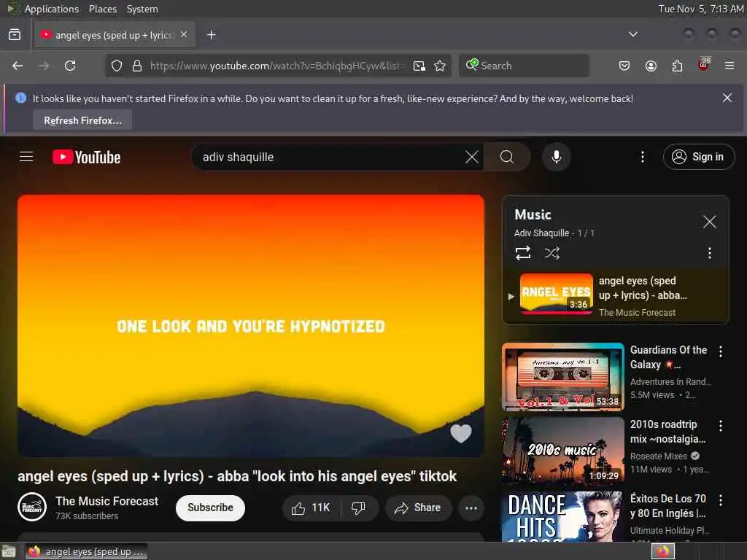Open options for Guardians Of the Galaxy video
This screenshot has width=747, height=560.
pos(720,351)
